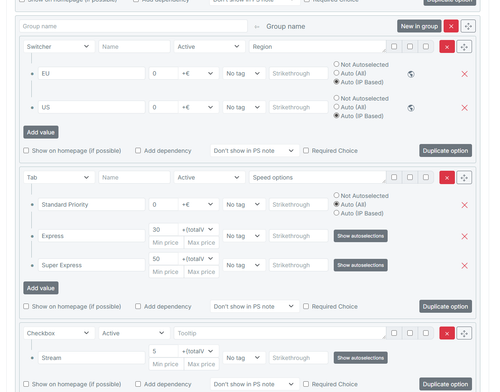Click the New in group button
The width and height of the screenshot is (500, 392).
[x=419, y=26]
